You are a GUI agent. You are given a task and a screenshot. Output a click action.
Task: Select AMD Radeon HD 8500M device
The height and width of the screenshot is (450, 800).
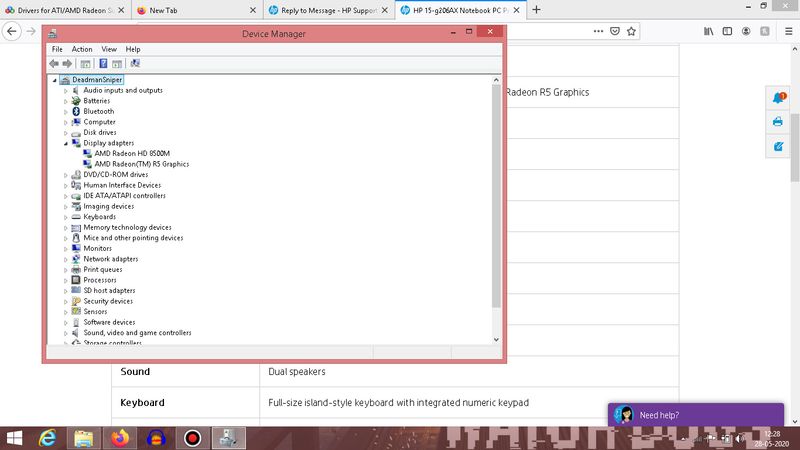click(x=132, y=154)
